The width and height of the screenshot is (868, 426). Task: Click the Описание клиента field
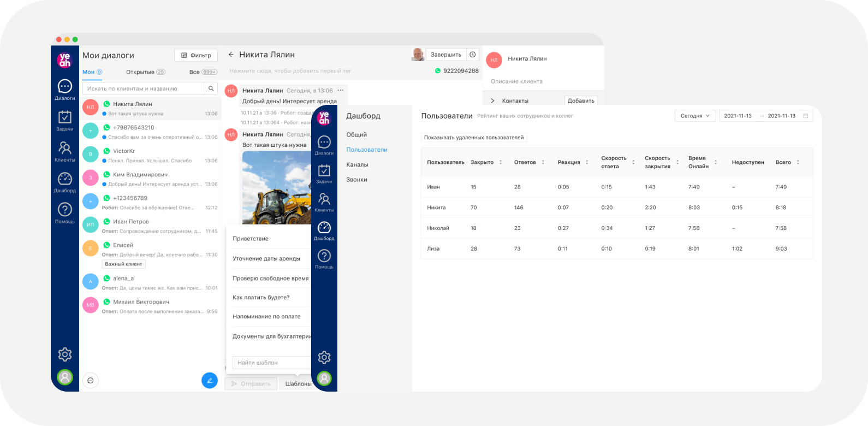click(x=516, y=81)
